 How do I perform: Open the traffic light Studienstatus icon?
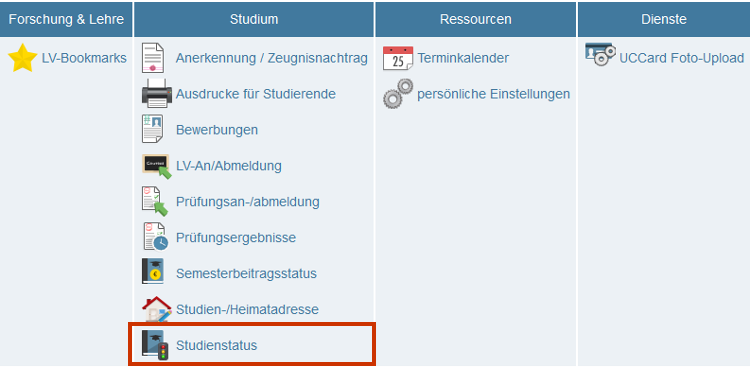coord(155,345)
